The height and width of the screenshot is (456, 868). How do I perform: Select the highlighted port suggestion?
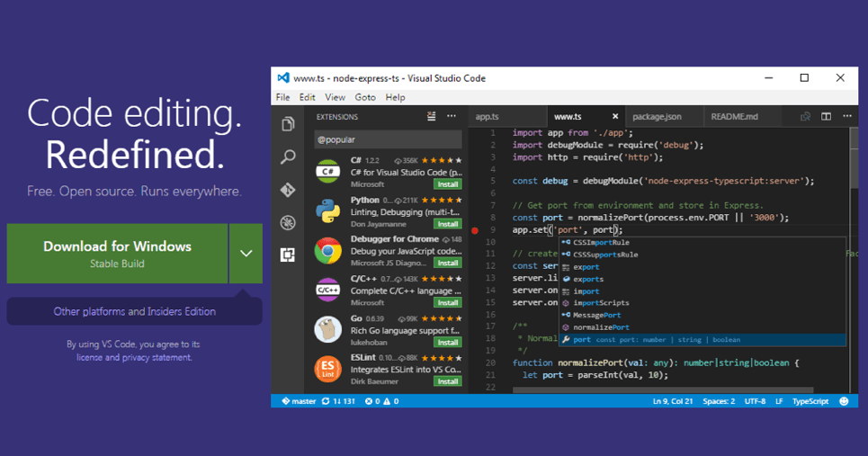[x=702, y=340]
